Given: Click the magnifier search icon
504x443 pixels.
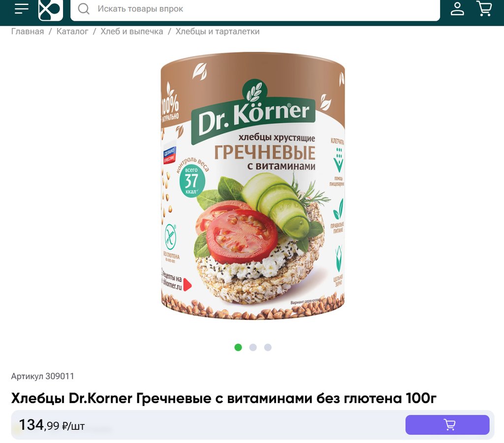Looking at the screenshot, I should [84, 9].
